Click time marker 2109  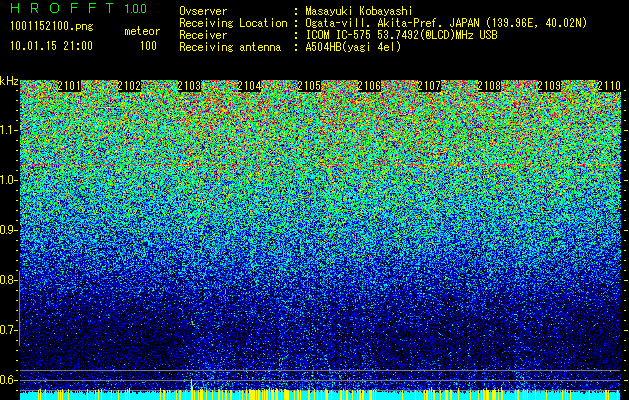tap(549, 86)
